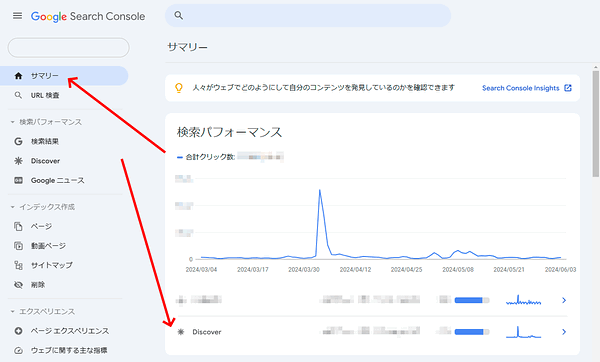Open Google ニュース report in sidebar
600x362 pixels.
[57, 181]
